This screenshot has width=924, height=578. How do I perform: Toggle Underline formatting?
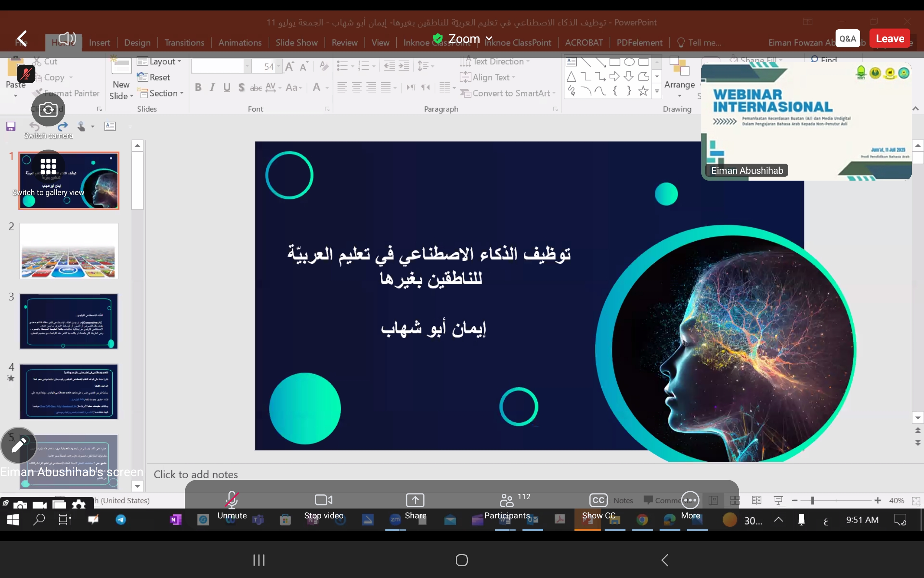click(227, 87)
